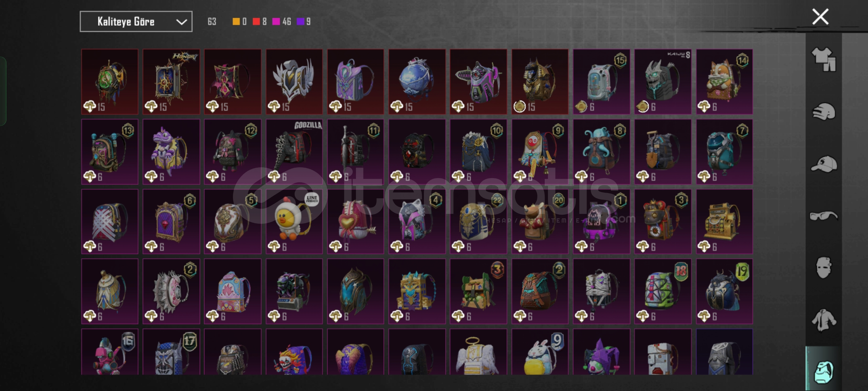Select the blue globe backpack
This screenshot has width=868, height=391.
(417, 82)
